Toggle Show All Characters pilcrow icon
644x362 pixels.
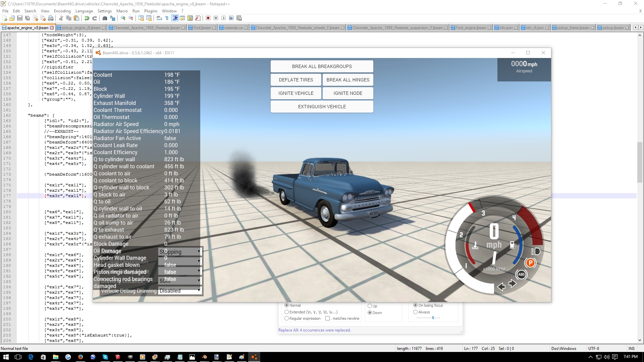pyautogui.click(x=167, y=18)
